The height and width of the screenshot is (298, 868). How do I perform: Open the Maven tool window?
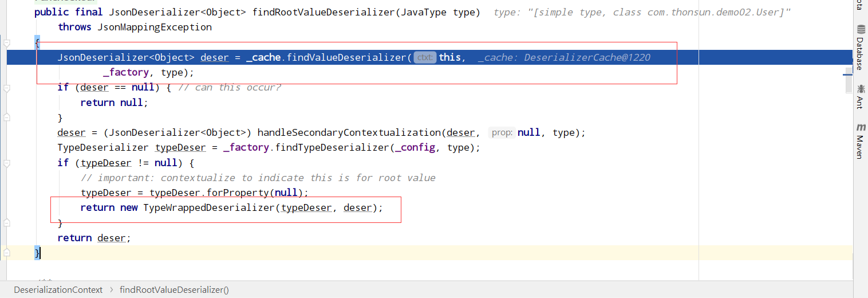click(860, 140)
